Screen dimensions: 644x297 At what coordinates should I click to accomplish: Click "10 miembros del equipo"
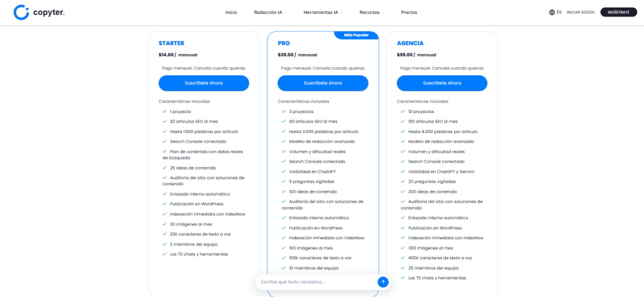coord(314,268)
